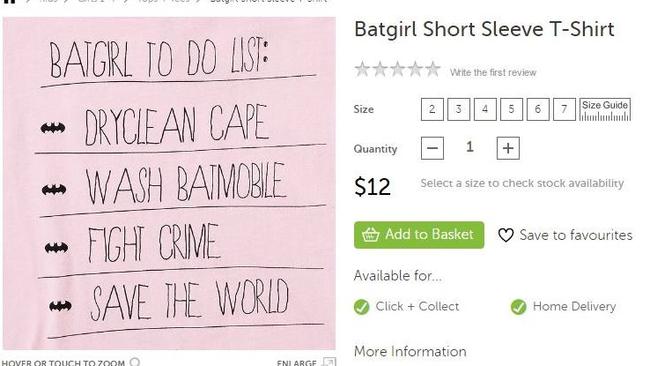The image size is (650, 366).
Task: Decrease quantity with the minus button
Action: 432,148
